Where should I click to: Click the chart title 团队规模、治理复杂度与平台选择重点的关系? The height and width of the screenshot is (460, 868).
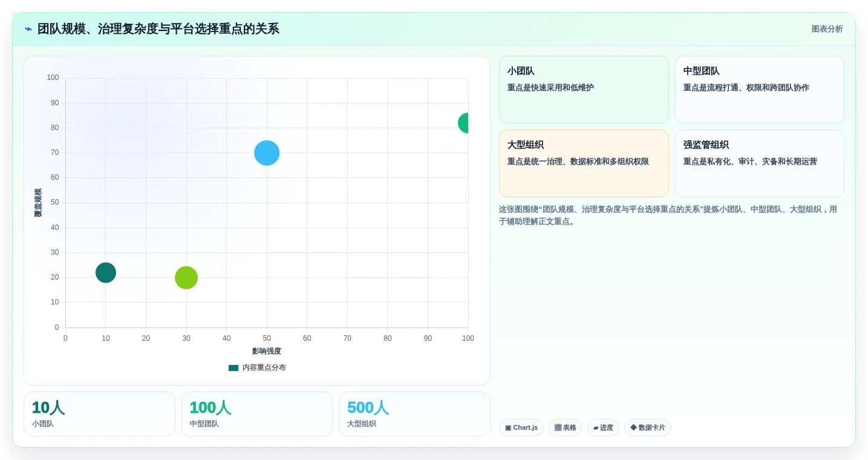point(158,29)
